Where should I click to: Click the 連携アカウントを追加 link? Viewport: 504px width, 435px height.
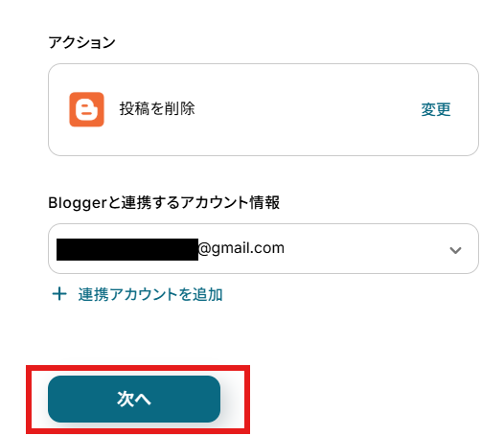point(150,294)
